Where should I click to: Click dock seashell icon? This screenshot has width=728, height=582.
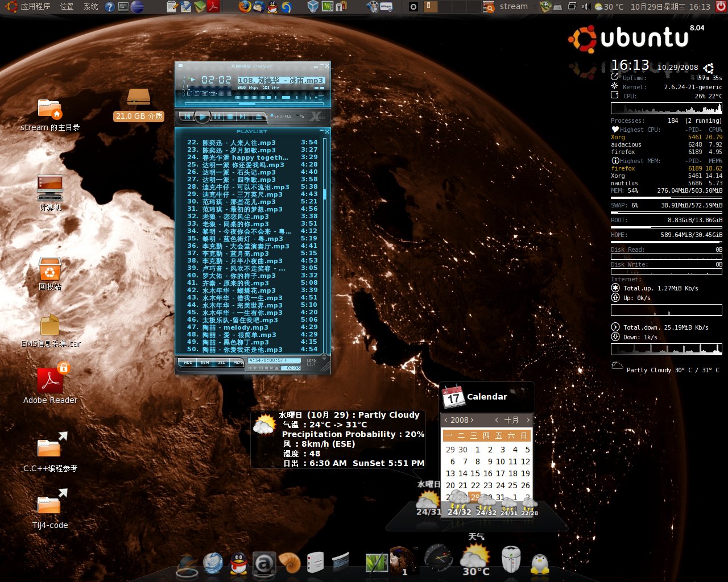(x=289, y=563)
